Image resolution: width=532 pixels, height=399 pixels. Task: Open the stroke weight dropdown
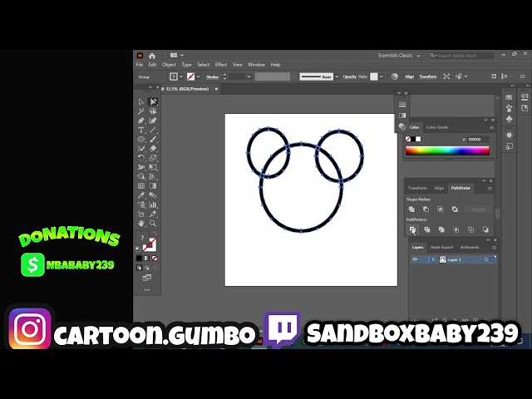point(249,76)
